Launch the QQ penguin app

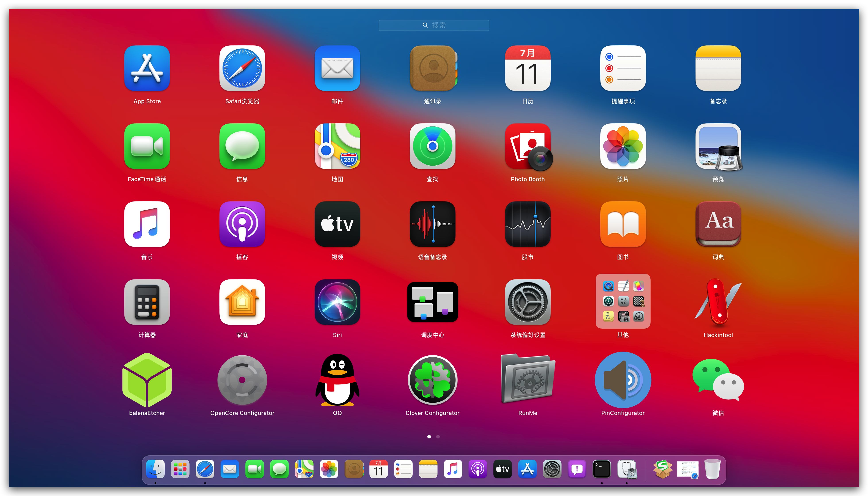[337, 380]
